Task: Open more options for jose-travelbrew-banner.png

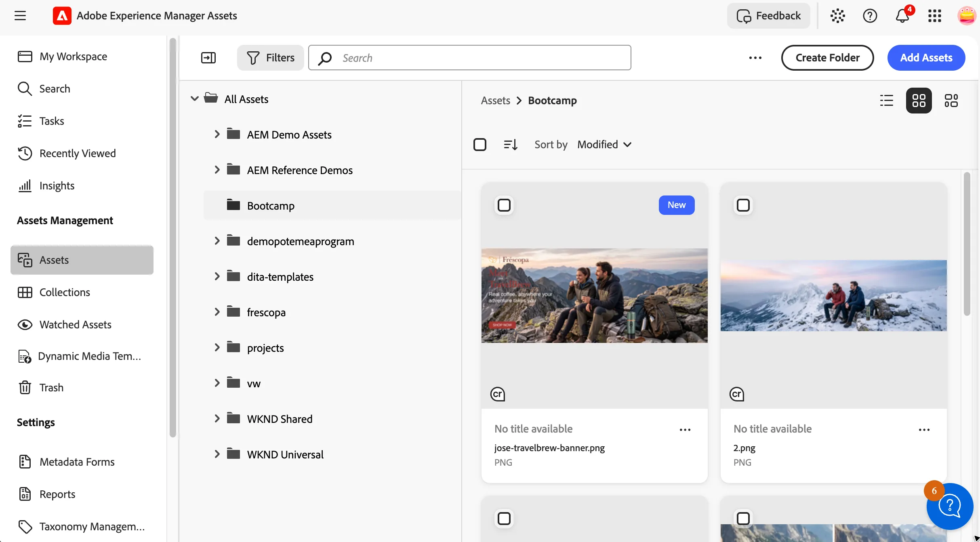Action: click(x=685, y=430)
